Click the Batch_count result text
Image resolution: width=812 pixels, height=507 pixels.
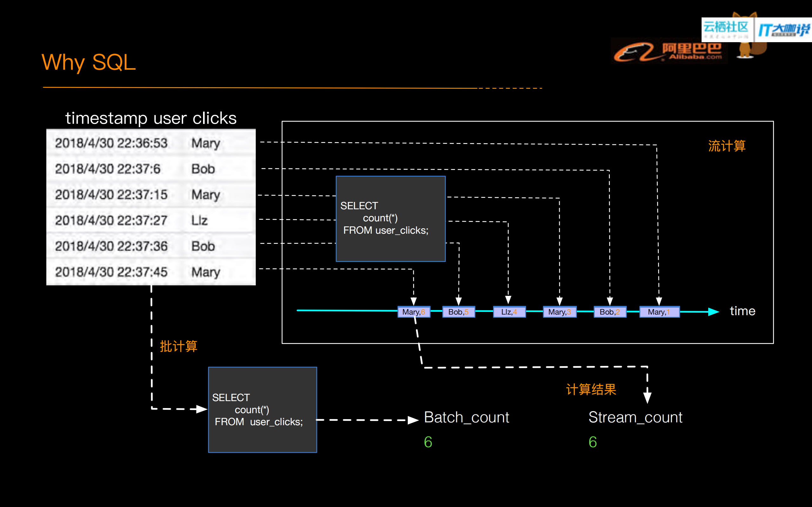click(466, 418)
